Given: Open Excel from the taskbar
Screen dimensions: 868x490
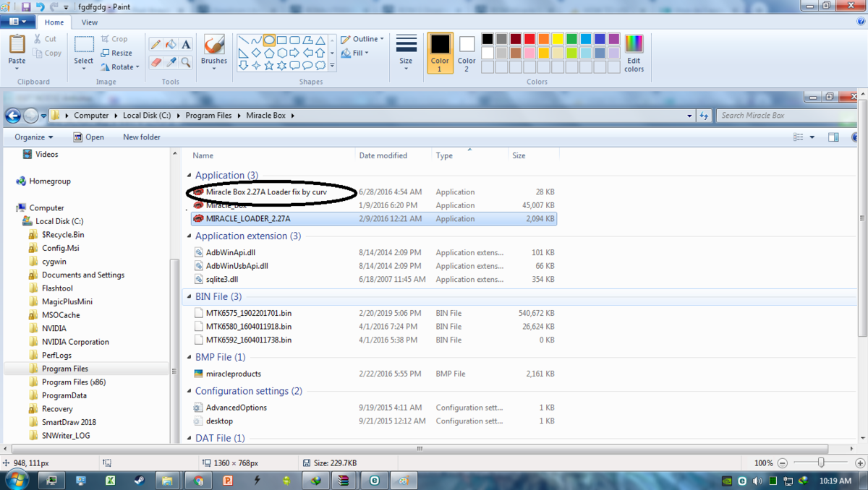Looking at the screenshot, I should [111, 480].
